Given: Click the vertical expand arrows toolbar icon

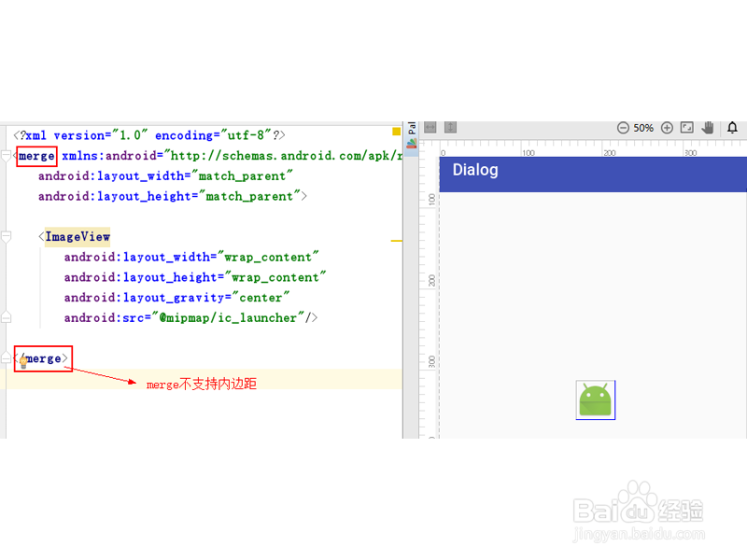Looking at the screenshot, I should (x=450, y=127).
